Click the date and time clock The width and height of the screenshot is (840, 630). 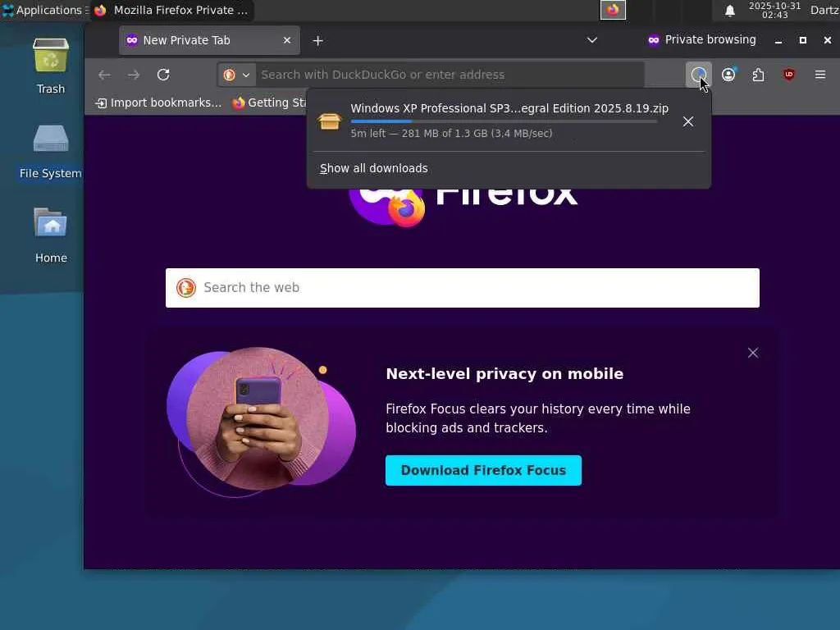(774, 10)
